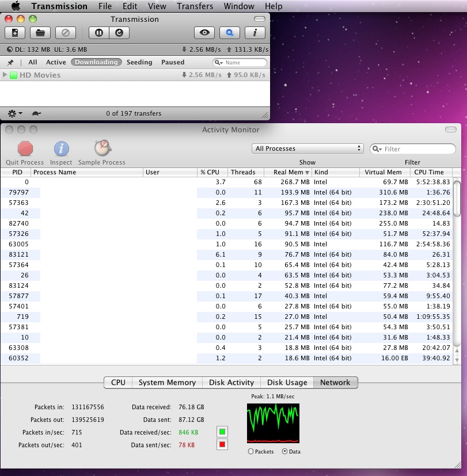Open the Activity Monitor filter magnifier menu
The image size is (467, 476).
pos(377,149)
